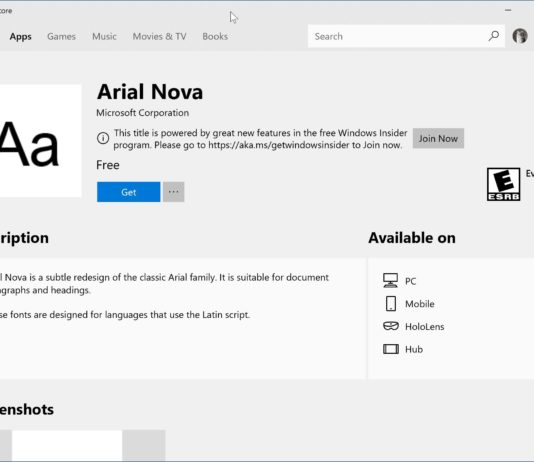Open the gray screenshot thumbnail on the right
The height and width of the screenshot is (462, 534).
144,445
